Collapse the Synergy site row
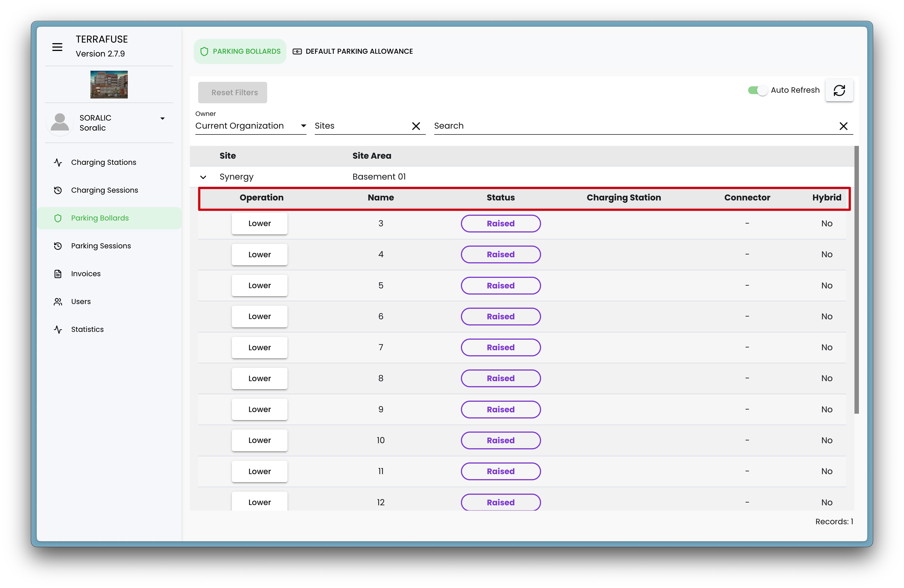The image size is (904, 588). tap(203, 177)
